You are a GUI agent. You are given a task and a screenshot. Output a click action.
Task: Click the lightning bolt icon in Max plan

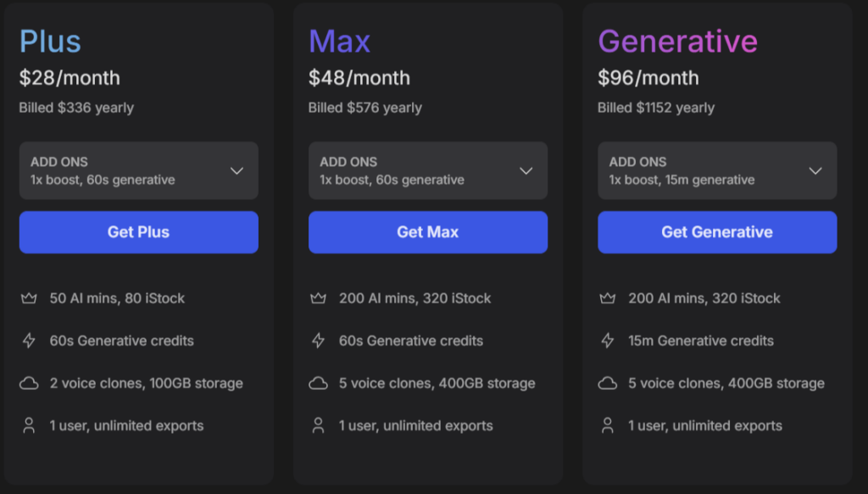pos(319,341)
